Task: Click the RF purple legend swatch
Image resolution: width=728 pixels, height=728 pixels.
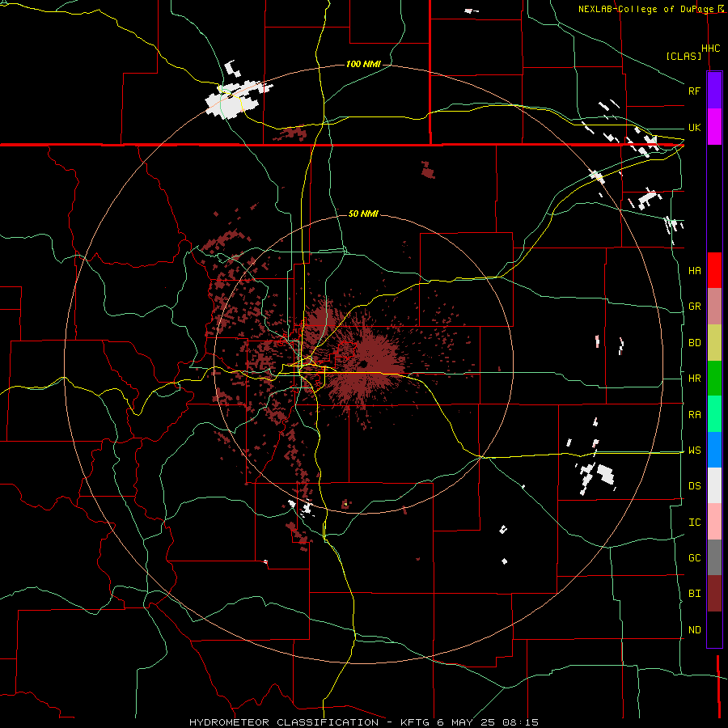Action: (x=714, y=91)
